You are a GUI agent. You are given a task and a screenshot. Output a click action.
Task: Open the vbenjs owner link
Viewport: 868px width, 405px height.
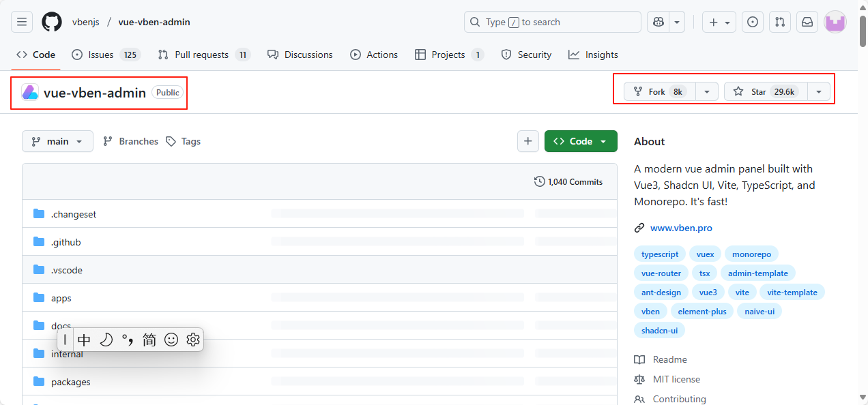(86, 22)
